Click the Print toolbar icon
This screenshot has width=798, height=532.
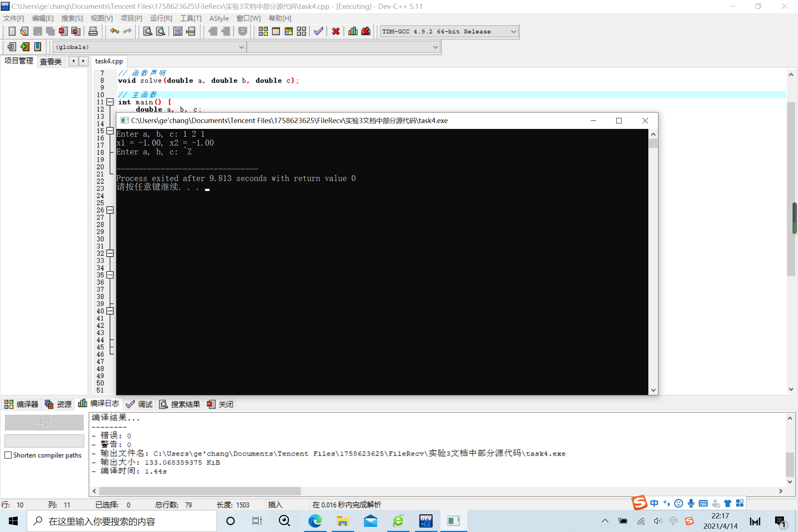click(93, 31)
